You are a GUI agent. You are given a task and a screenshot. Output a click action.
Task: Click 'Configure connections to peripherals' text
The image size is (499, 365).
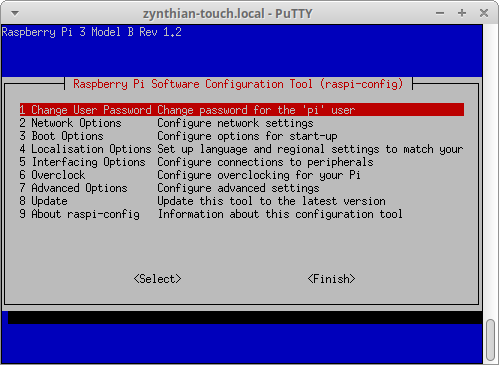point(265,162)
